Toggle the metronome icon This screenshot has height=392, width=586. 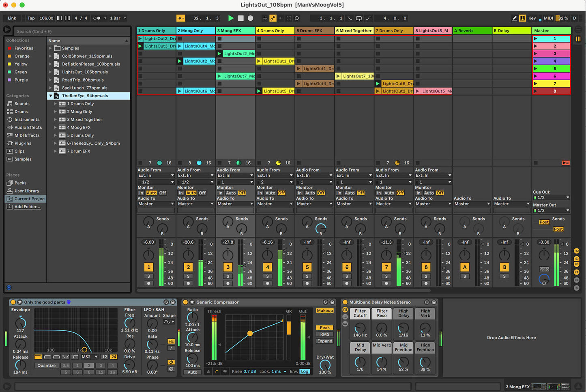pyautogui.click(x=97, y=18)
